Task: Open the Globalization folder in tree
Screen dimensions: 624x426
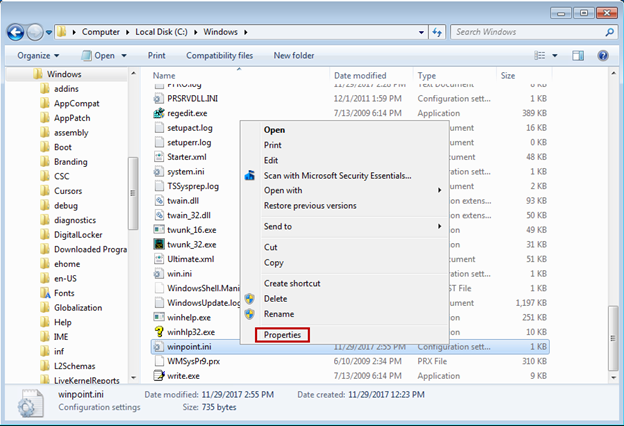Action: pos(78,308)
